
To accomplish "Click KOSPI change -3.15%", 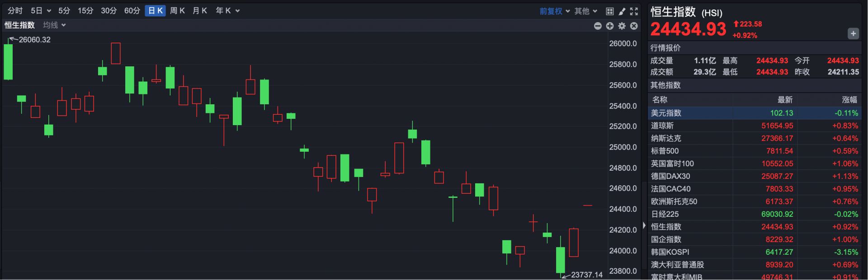I will [845, 252].
